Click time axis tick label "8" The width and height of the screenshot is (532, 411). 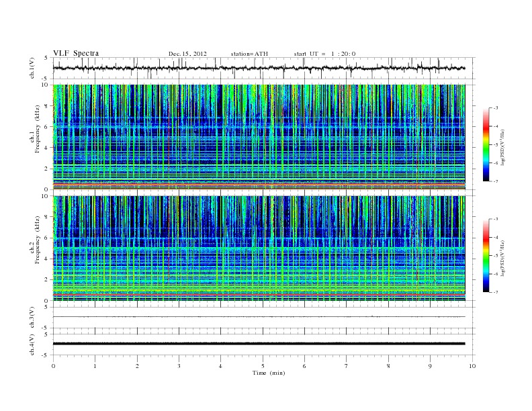point(388,366)
